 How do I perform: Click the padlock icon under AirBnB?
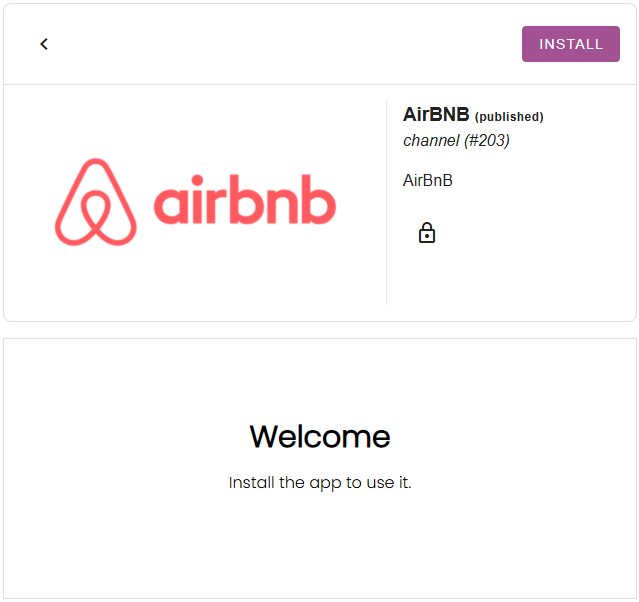pos(427,233)
